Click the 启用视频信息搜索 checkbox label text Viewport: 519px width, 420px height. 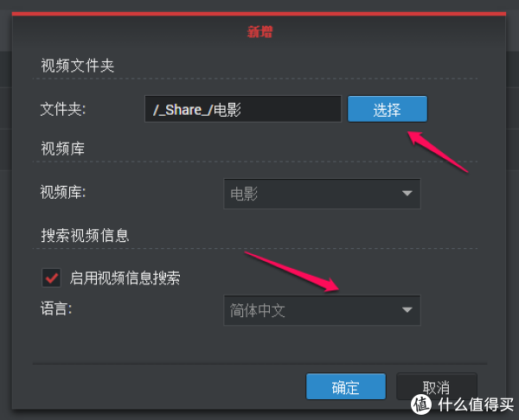point(125,277)
